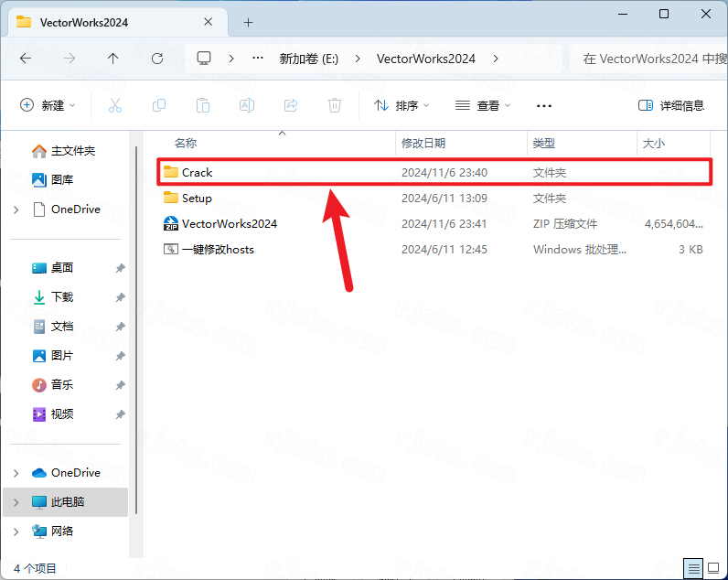Viewport: 728px width, 580px height.
Task: Toggle the details pane (详细信息)
Action: (671, 105)
